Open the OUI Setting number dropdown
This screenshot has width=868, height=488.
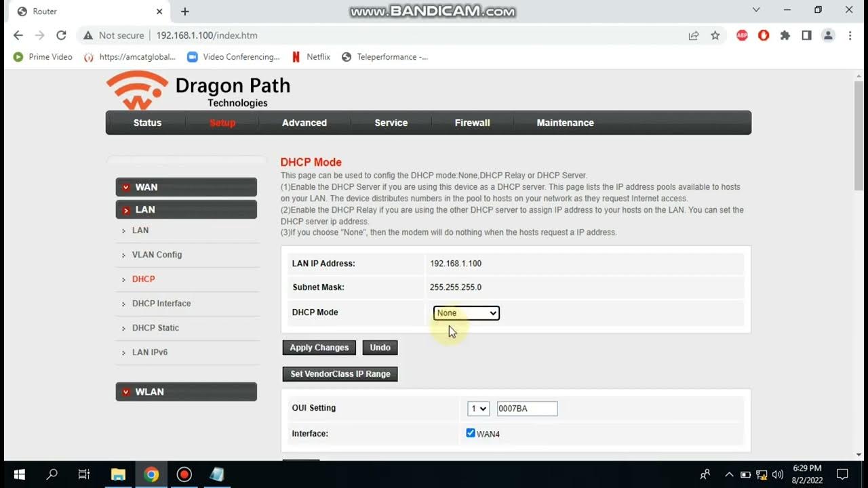478,409
